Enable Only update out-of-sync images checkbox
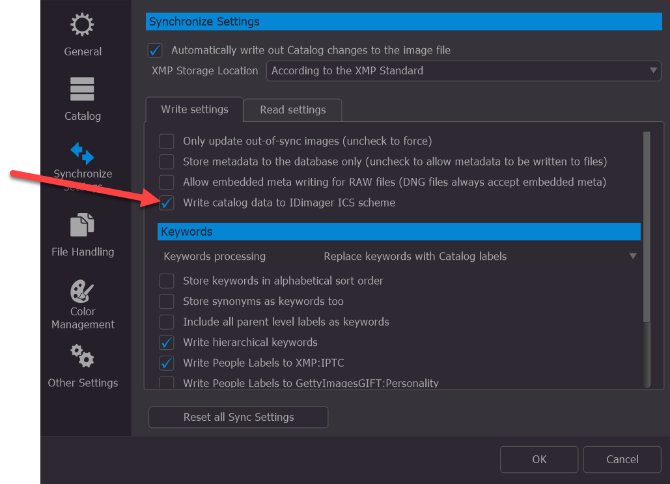The height and width of the screenshot is (484, 670). coord(167,141)
